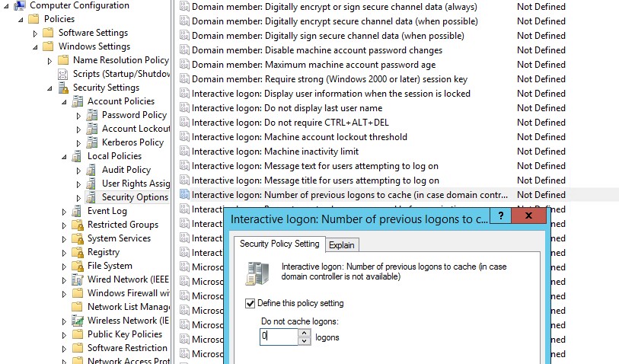
Task: Uncheck Define this policy setting checkbox
Action: pyautogui.click(x=250, y=303)
